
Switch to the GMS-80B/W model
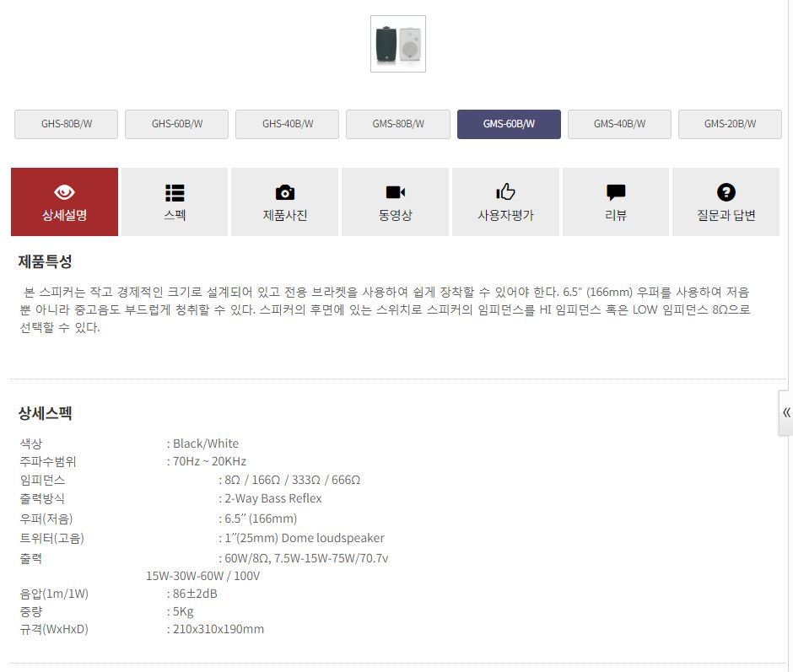pos(397,124)
